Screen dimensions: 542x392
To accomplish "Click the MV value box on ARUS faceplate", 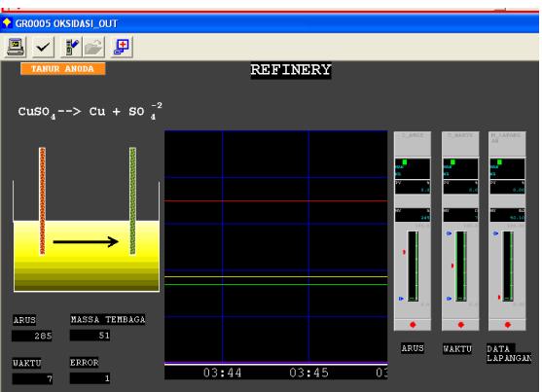I will click(x=413, y=215).
